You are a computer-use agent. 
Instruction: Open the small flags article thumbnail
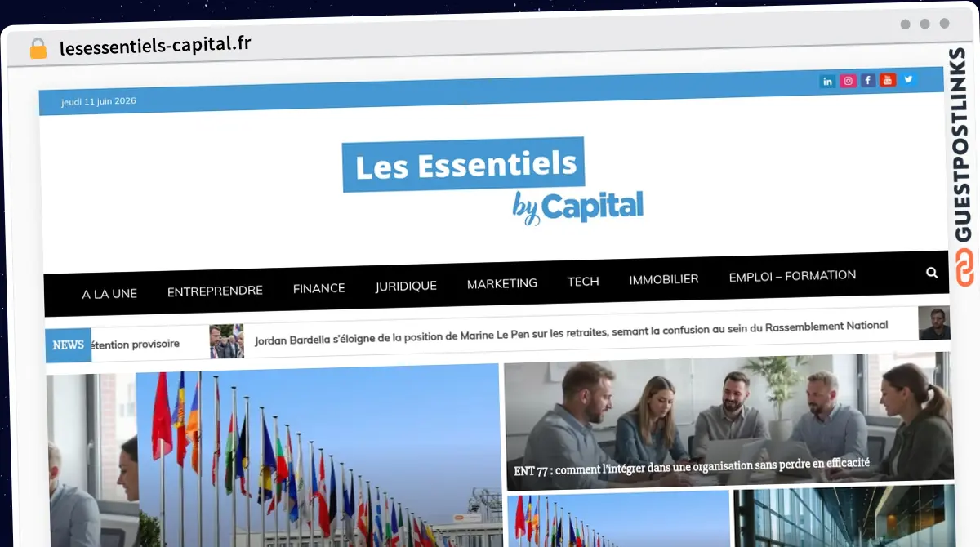coord(618,518)
